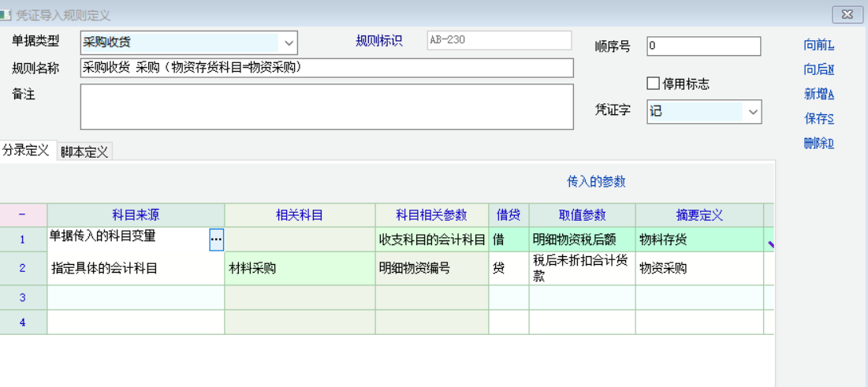Focus the 备注 remarks text area
Screen dimensions: 868x387
pos(326,106)
